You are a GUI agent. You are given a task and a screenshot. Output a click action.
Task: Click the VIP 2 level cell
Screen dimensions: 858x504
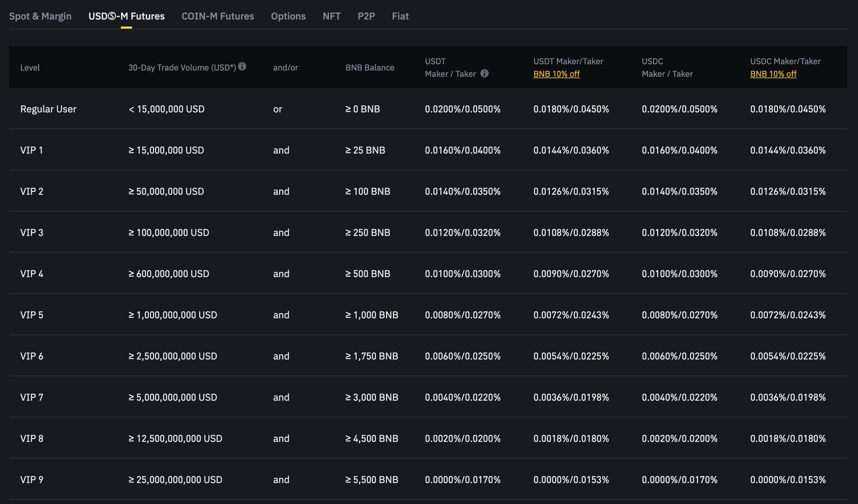point(32,191)
